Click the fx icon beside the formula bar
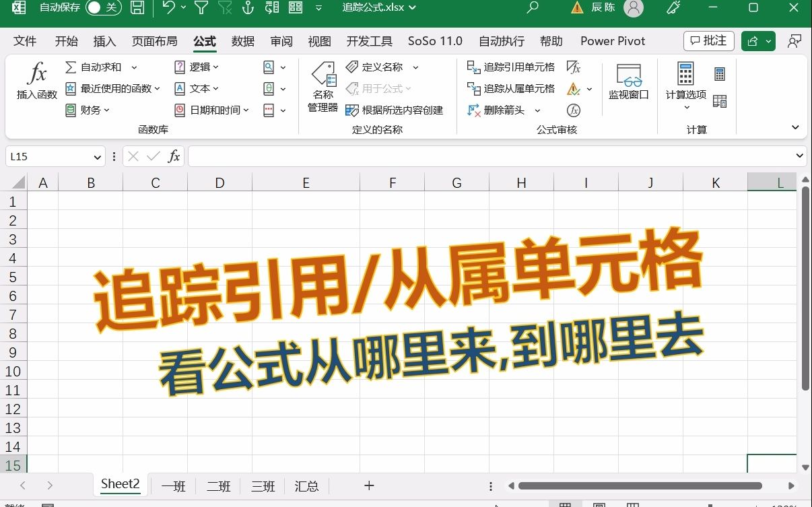 (174, 156)
